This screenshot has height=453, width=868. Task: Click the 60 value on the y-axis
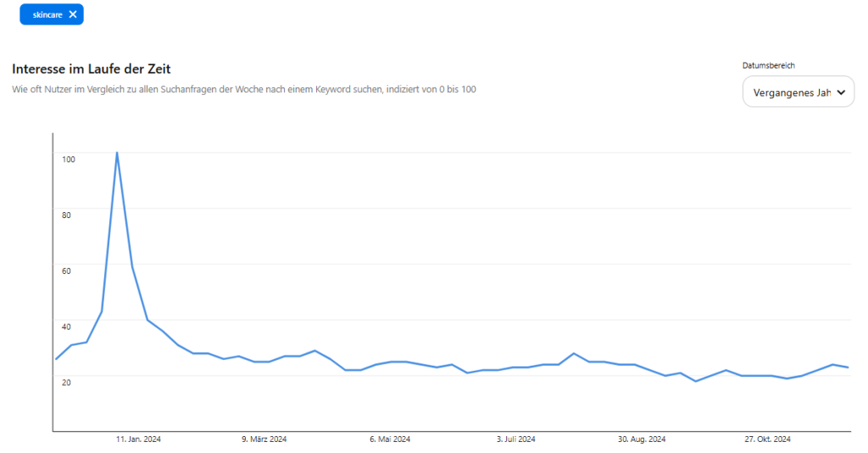coord(66,271)
